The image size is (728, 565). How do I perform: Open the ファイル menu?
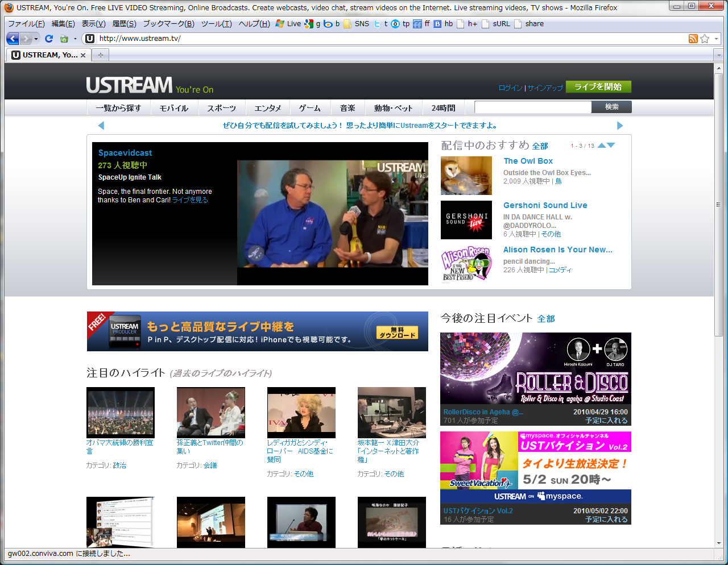(x=26, y=24)
